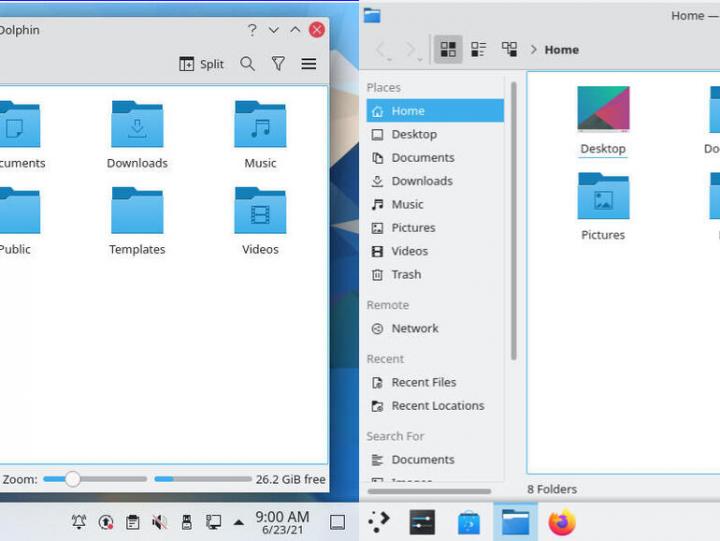The height and width of the screenshot is (541, 720).
Task: Click the filter funnel icon
Action: [x=278, y=64]
